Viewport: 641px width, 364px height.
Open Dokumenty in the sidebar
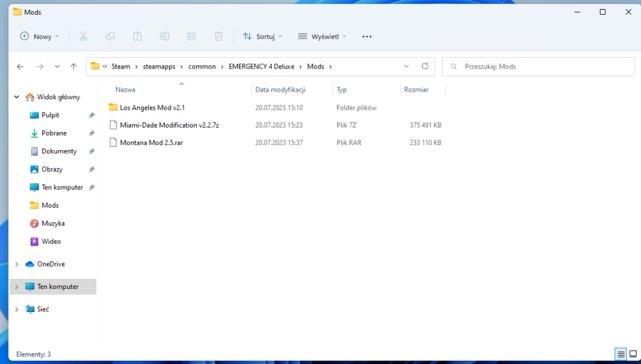59,151
